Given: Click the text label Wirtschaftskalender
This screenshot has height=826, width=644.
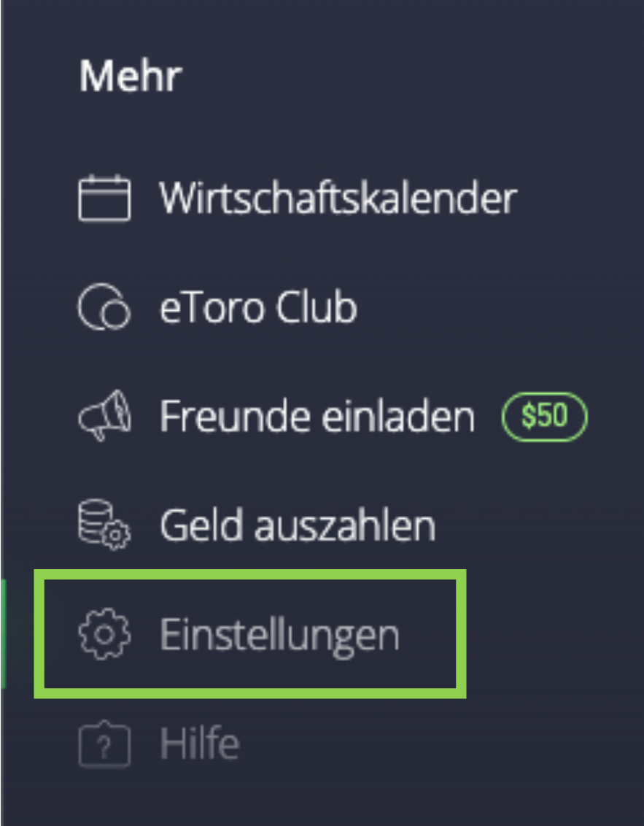Looking at the screenshot, I should (x=338, y=198).
